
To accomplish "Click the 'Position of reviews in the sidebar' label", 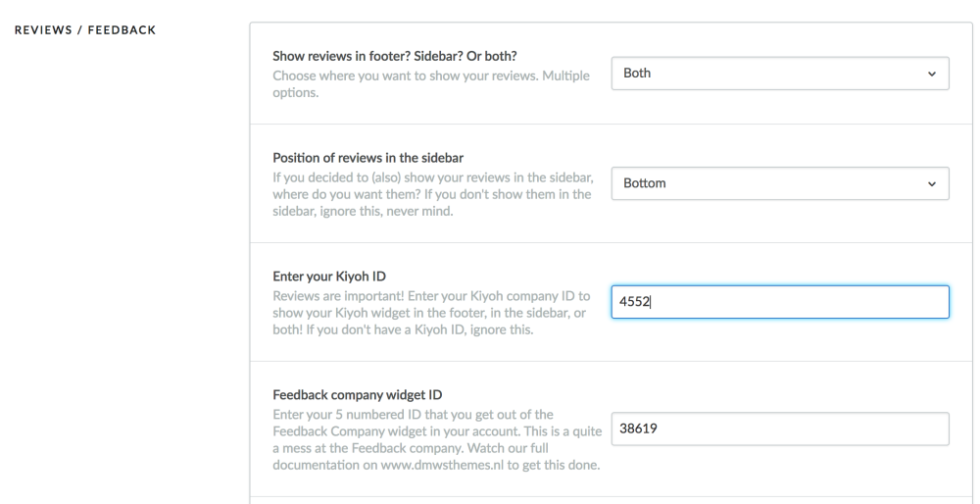I will pyautogui.click(x=368, y=158).
